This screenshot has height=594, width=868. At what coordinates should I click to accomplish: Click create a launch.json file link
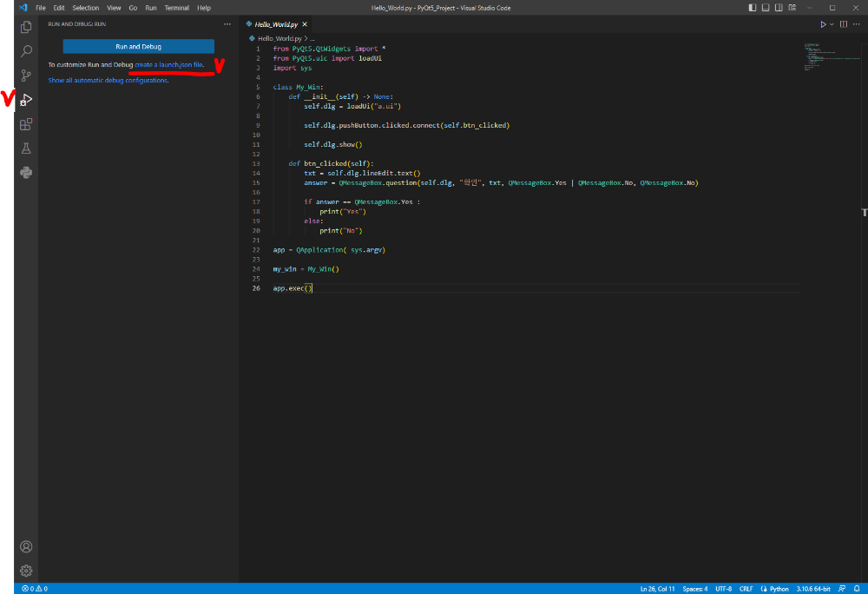pos(169,65)
